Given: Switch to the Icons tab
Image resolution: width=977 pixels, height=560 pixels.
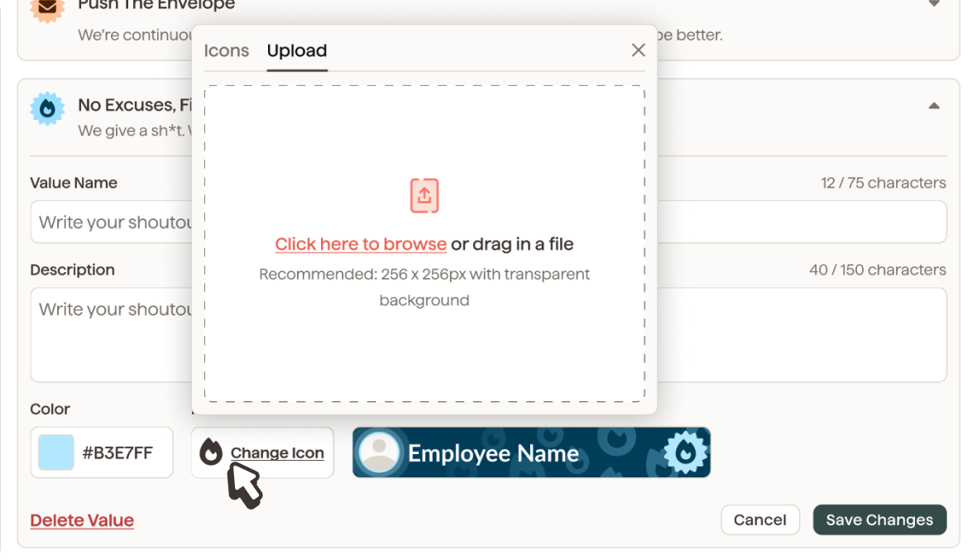Looking at the screenshot, I should [226, 50].
